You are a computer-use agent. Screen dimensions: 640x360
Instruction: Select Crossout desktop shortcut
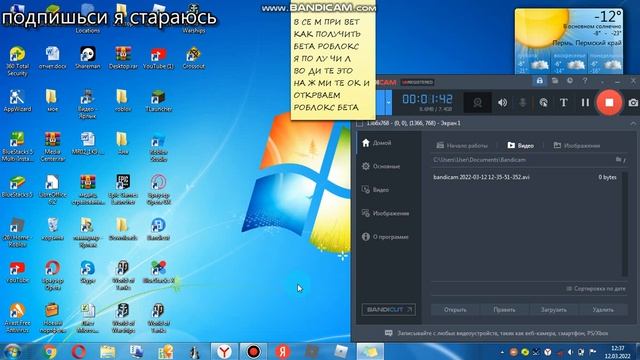(193, 58)
